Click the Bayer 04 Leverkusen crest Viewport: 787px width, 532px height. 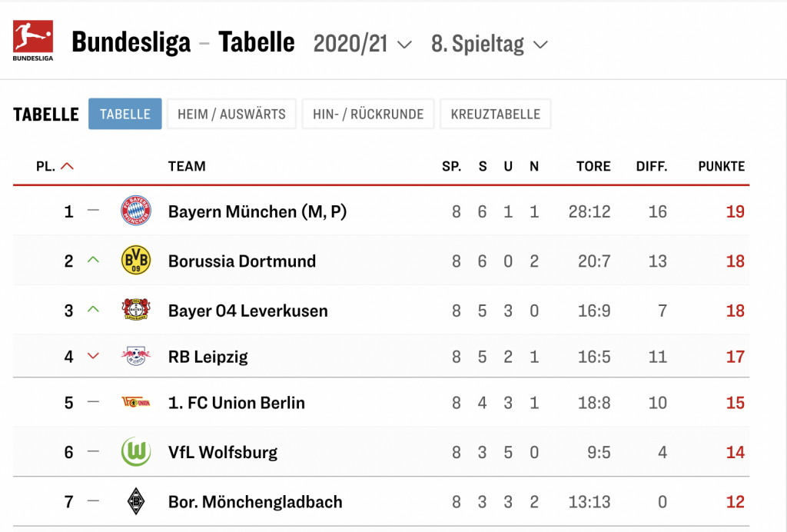point(136,311)
